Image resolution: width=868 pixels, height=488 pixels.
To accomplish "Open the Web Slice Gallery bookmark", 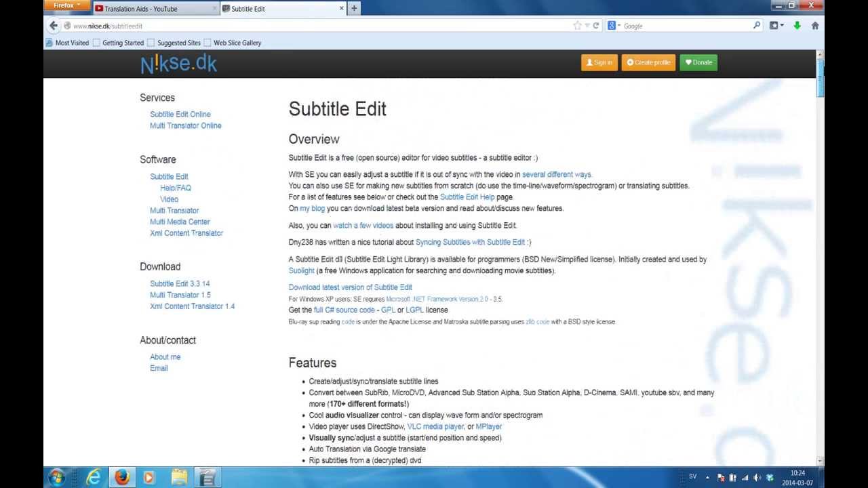I will pos(232,43).
